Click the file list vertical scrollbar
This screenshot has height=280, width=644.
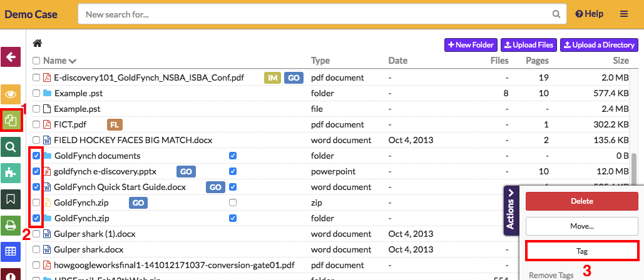coord(635,169)
